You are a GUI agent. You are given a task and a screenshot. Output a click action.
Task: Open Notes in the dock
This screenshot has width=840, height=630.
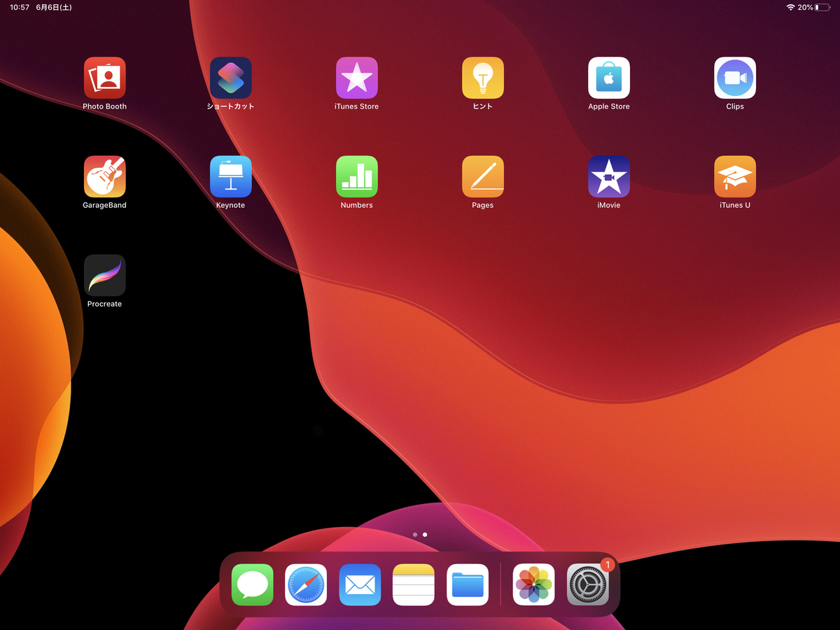point(414,584)
